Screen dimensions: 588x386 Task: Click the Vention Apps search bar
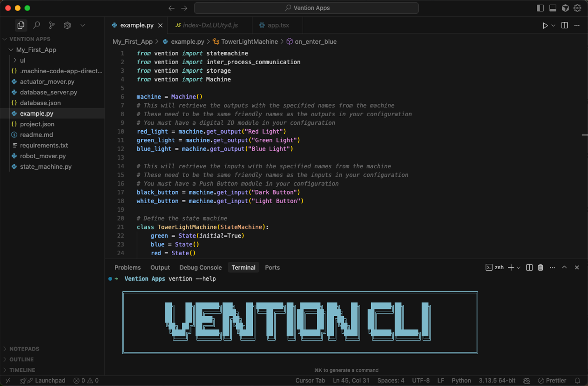(306, 8)
